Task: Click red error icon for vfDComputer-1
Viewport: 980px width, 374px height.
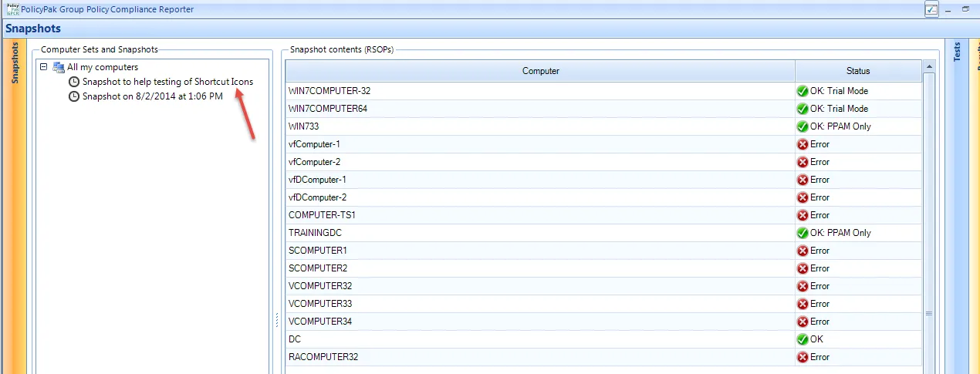Action: point(803,180)
